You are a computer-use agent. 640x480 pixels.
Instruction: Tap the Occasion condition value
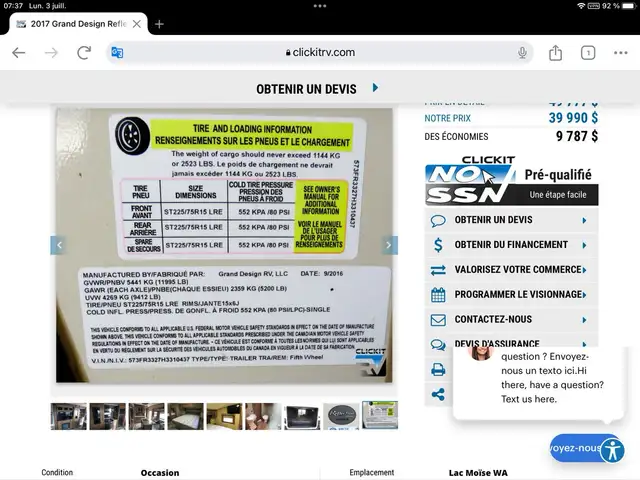[x=160, y=473]
